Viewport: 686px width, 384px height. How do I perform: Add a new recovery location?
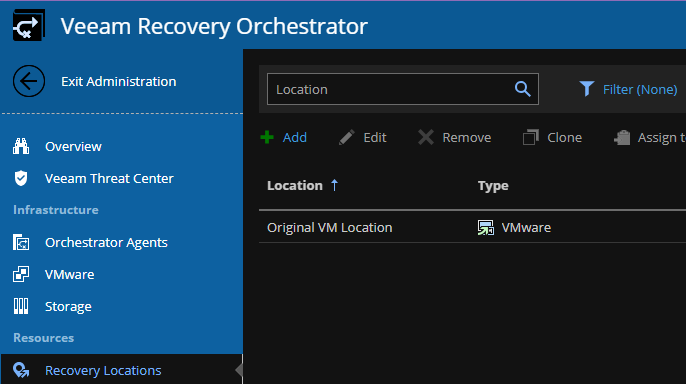[284, 137]
